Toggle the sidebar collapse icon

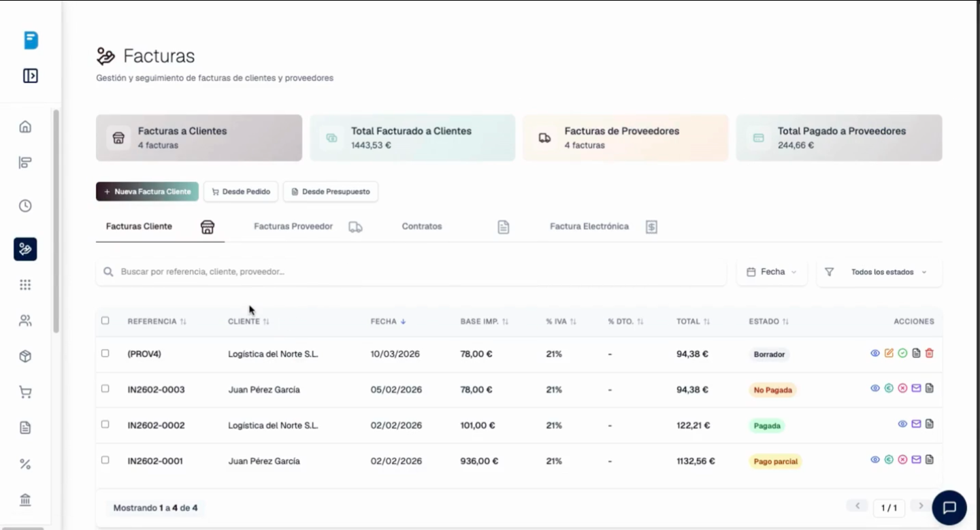click(x=30, y=76)
